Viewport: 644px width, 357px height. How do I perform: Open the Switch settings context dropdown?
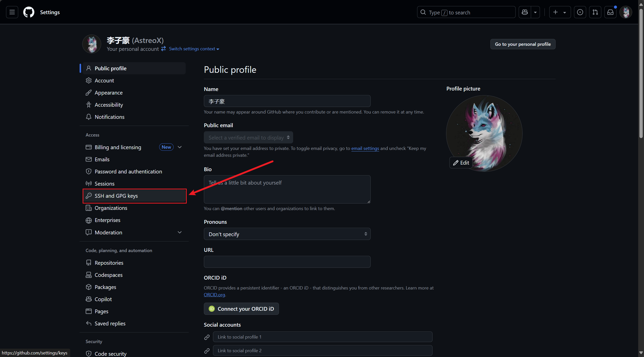click(x=194, y=49)
